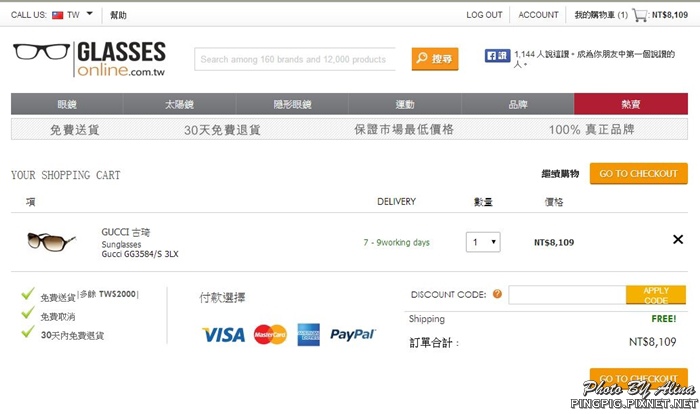This screenshot has height=414, width=700.
Task: Click the 保證市場最低價格 banner text
Action: tap(404, 130)
